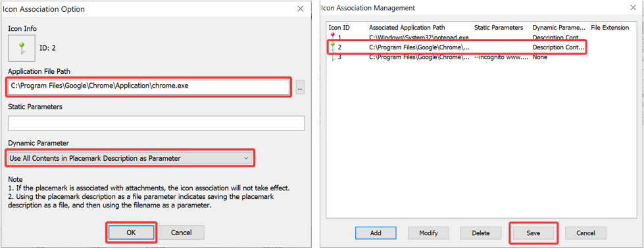This screenshot has width=644, height=249.
Task: Select the red pin icon in row 1
Action: (x=333, y=37)
